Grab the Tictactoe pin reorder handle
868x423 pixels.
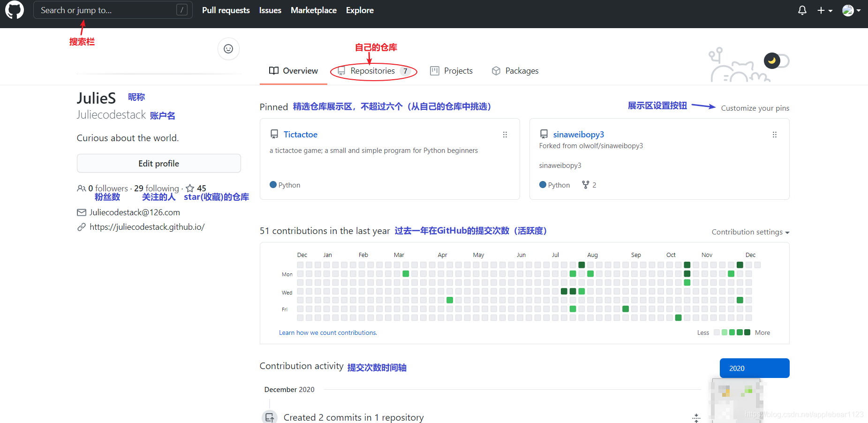[x=505, y=135]
